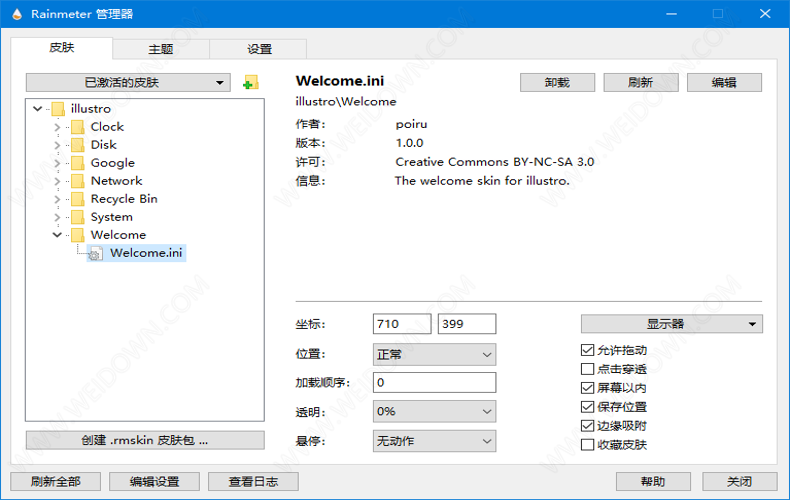
Task: Click the 编辑 button
Action: [725, 83]
